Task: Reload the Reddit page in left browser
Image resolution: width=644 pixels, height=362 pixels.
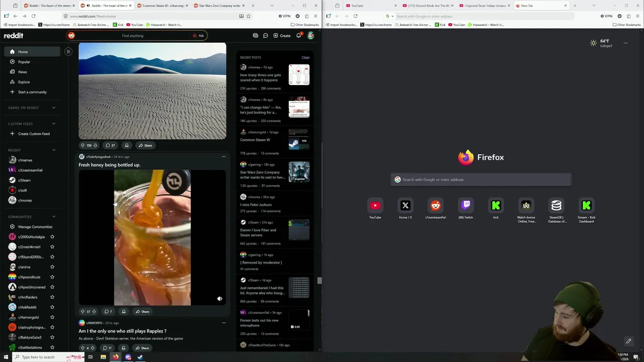Action: tap(33, 16)
